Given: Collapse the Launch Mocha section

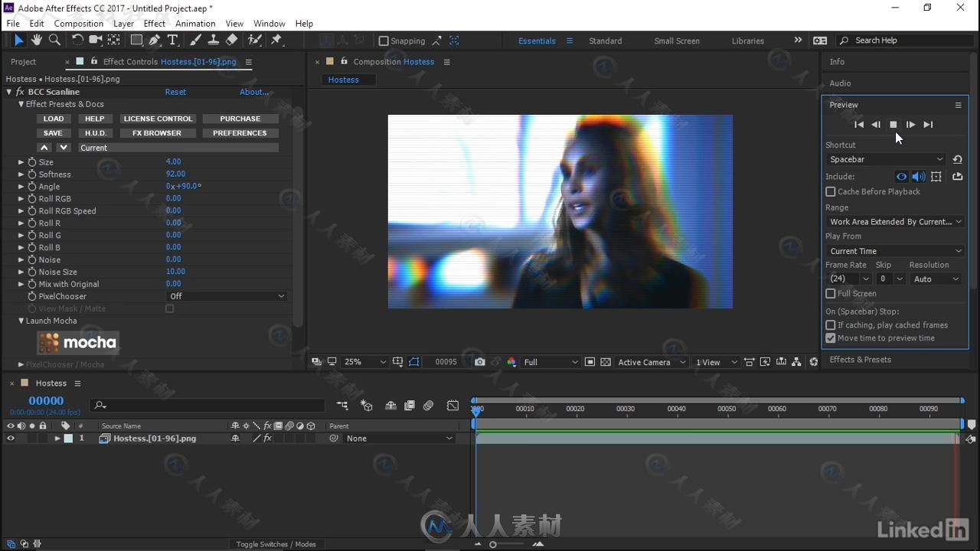Looking at the screenshot, I should [x=21, y=321].
